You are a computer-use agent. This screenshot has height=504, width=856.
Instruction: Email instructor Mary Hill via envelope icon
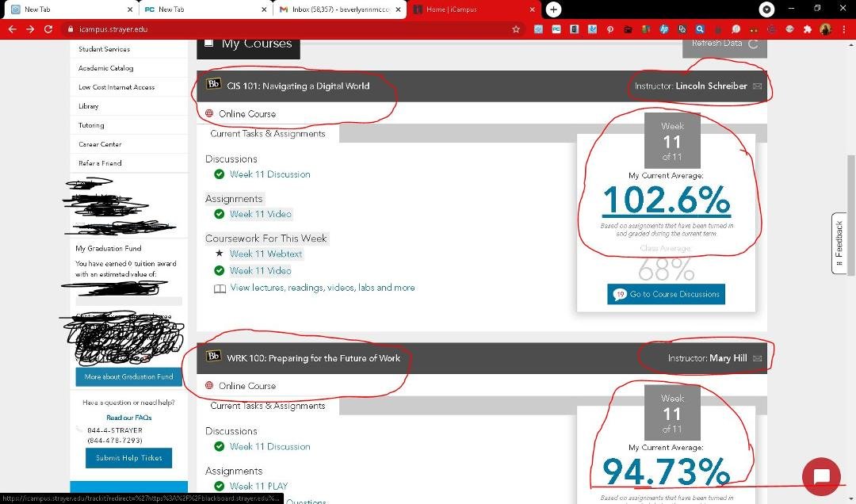(757, 358)
